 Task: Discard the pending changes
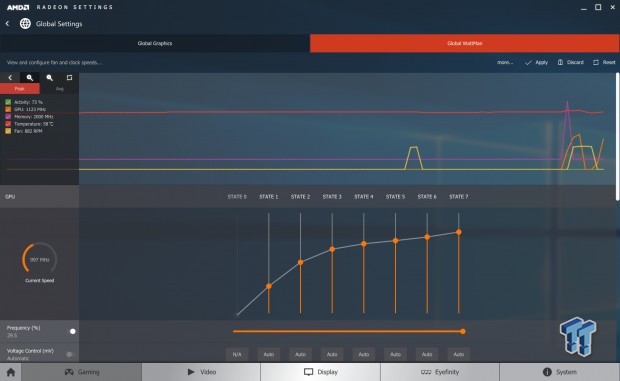pyautogui.click(x=571, y=62)
